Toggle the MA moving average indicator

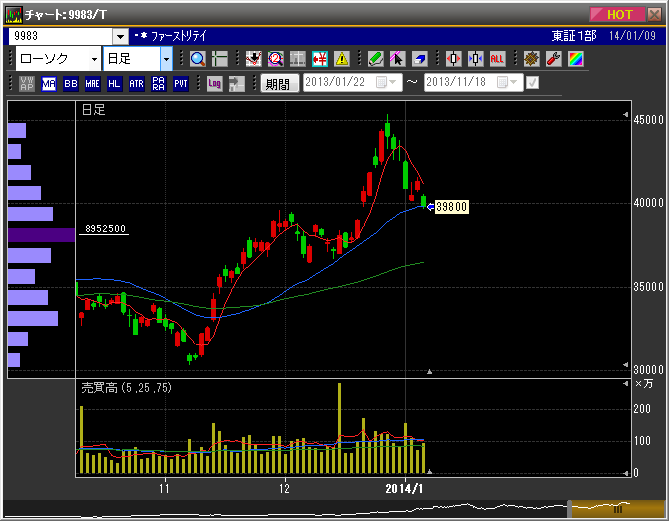[x=49, y=84]
